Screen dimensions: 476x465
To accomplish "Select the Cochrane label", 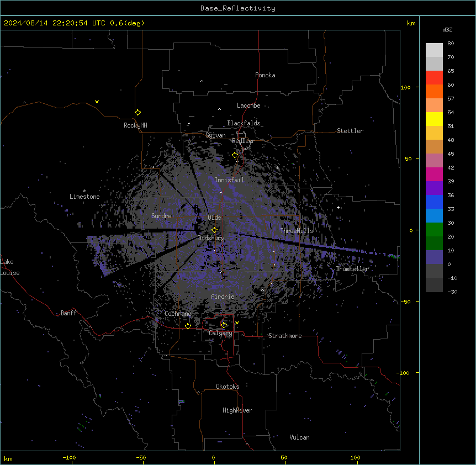I will coord(178,314).
